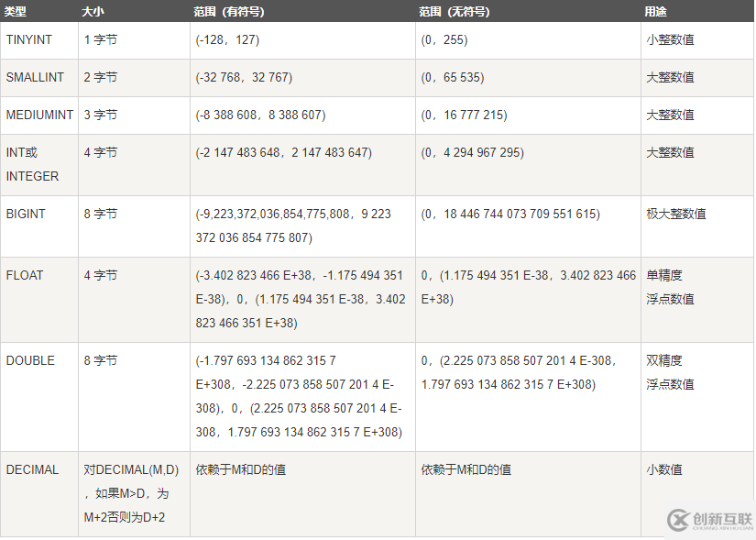Click the 单精度 浮点数值 usage cell
The image size is (756, 540).
click(670, 287)
